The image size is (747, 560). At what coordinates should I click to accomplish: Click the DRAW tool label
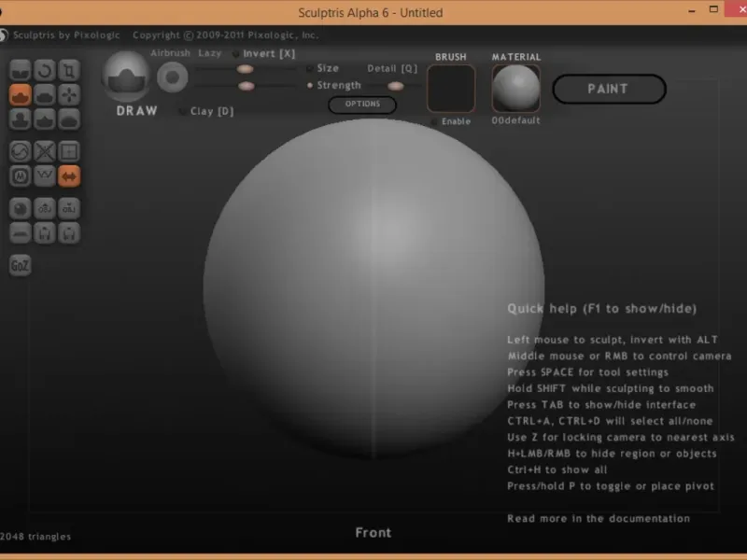(136, 111)
